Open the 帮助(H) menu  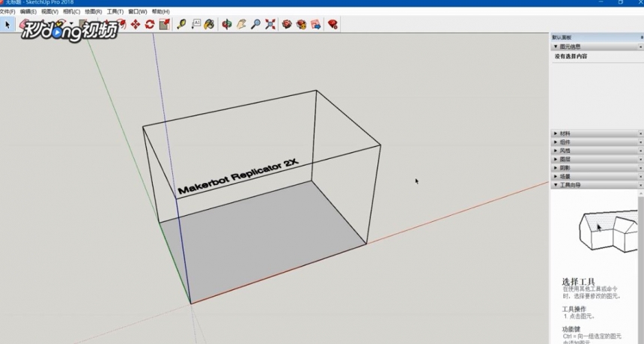160,11
